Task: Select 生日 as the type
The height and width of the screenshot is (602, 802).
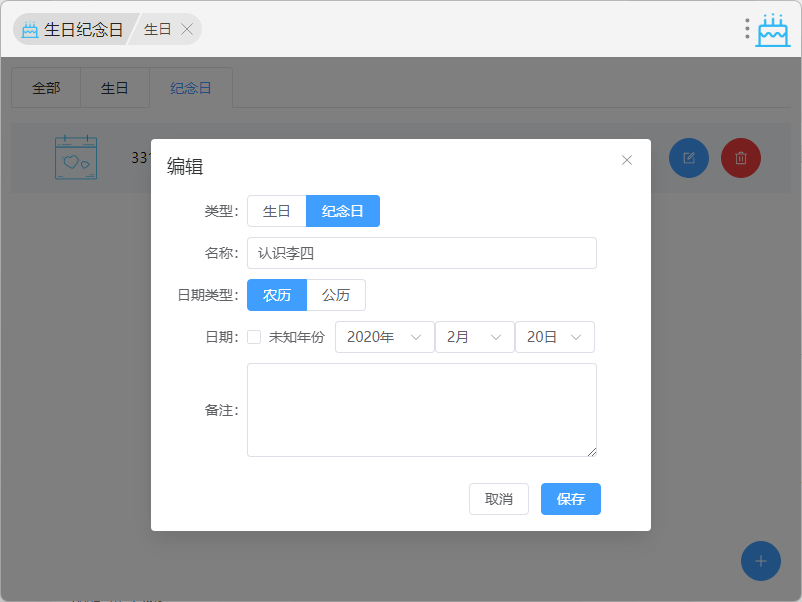Action: click(277, 211)
